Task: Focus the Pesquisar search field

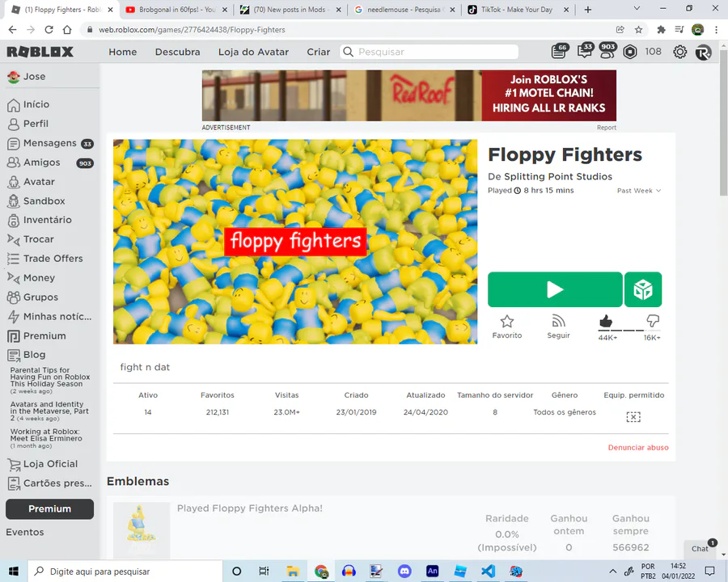Action: pyautogui.click(x=429, y=52)
